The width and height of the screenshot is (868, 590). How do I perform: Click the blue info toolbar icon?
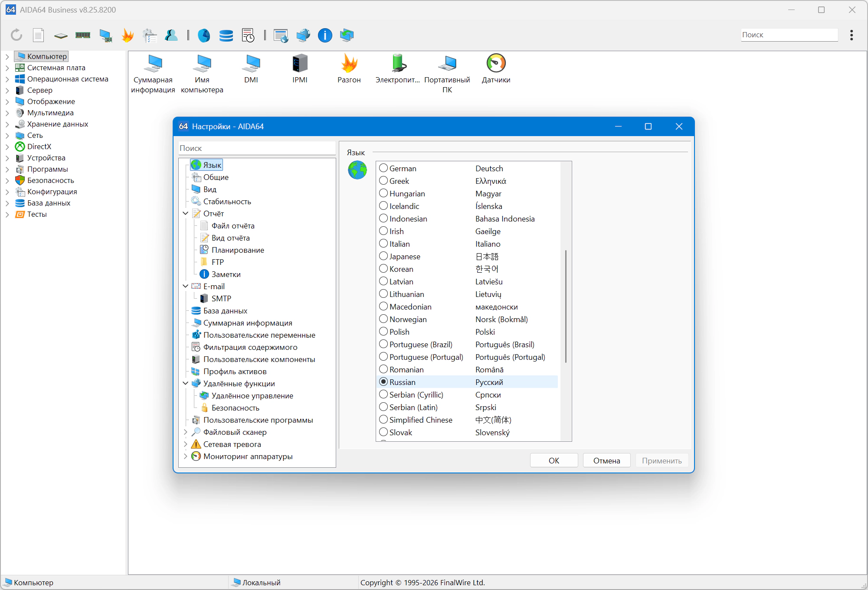324,35
